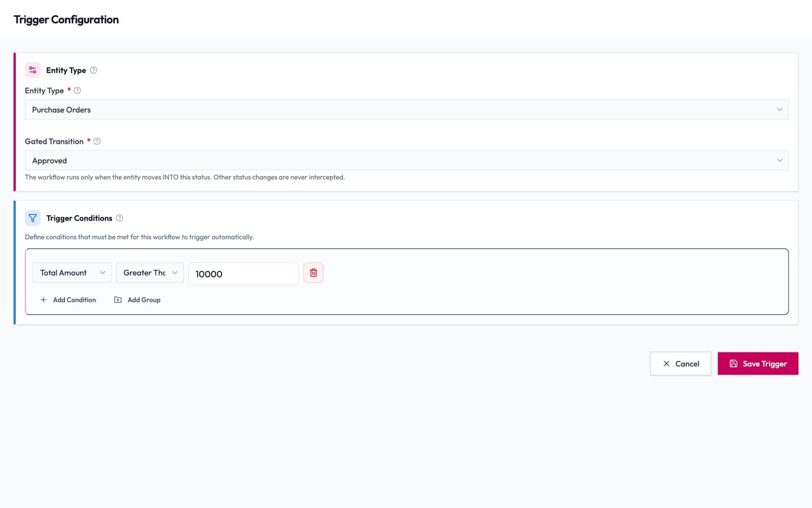Add a condition group
812x508 pixels.
[x=137, y=300]
